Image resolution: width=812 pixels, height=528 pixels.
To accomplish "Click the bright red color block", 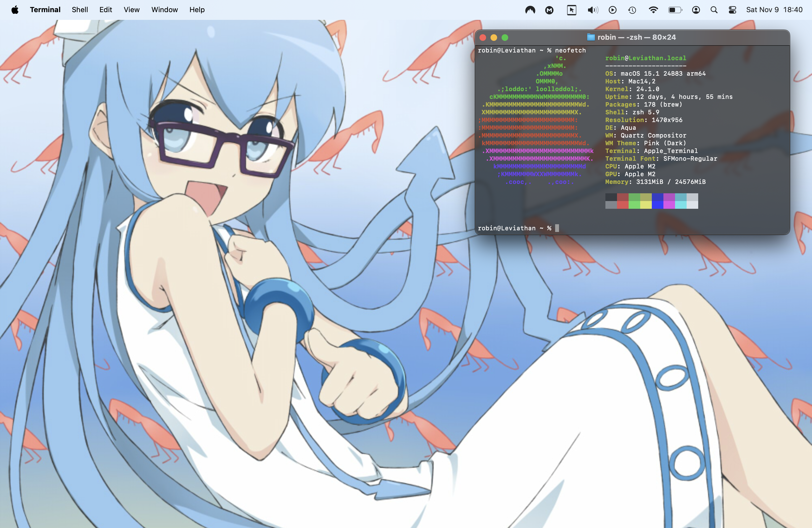I will click(623, 205).
